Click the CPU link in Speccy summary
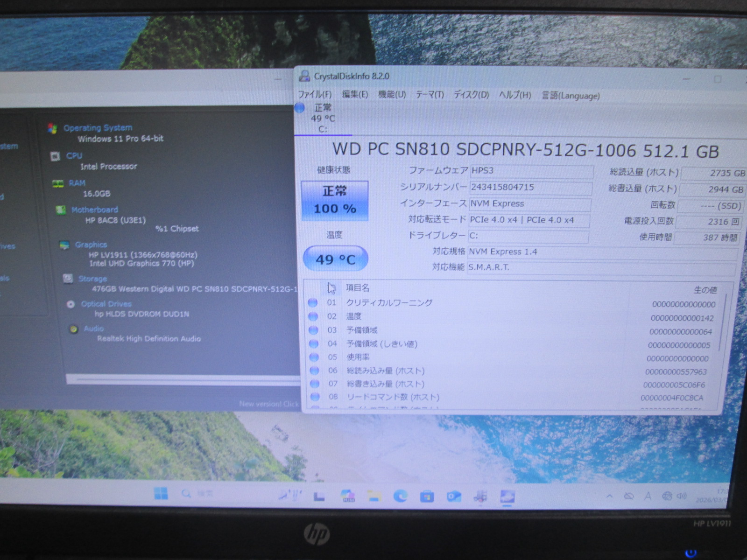747x560 pixels. (74, 156)
